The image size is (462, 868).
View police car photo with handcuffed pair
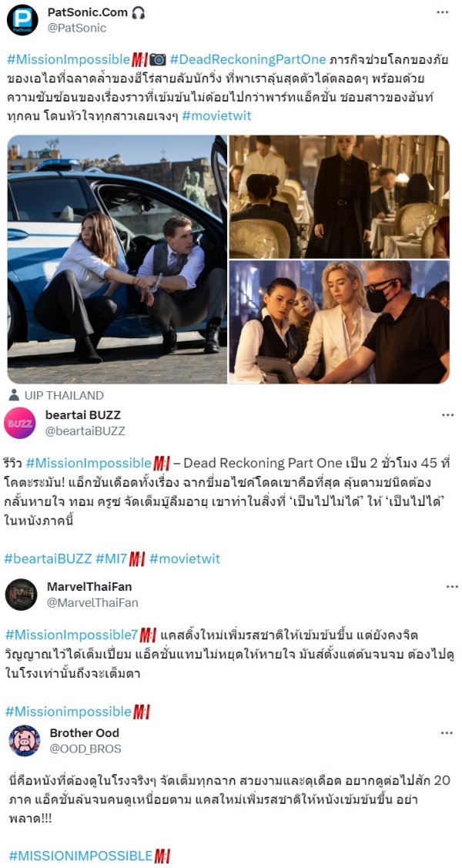click(117, 260)
